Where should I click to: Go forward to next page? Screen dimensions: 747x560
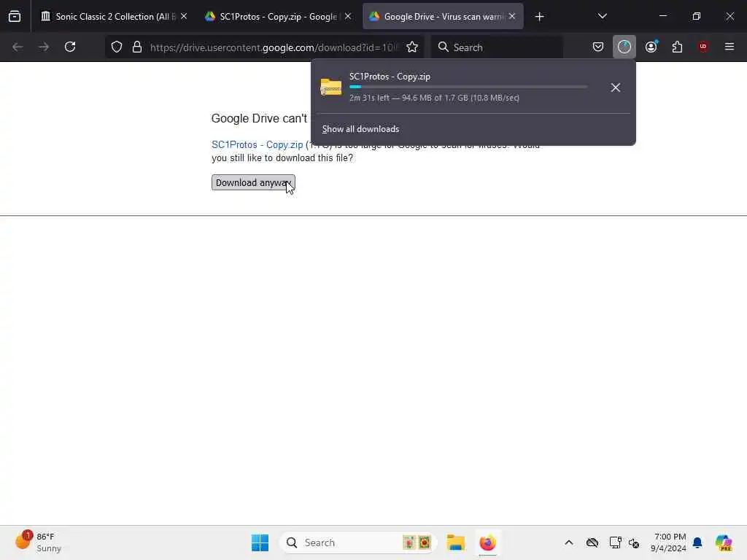(44, 47)
